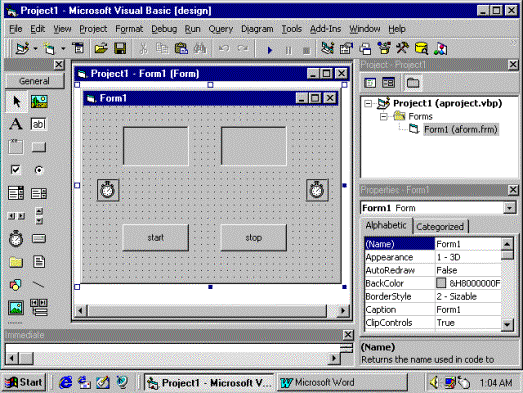Click the BackColor color swatch
Viewport: 523px width, 393px height.
441,283
